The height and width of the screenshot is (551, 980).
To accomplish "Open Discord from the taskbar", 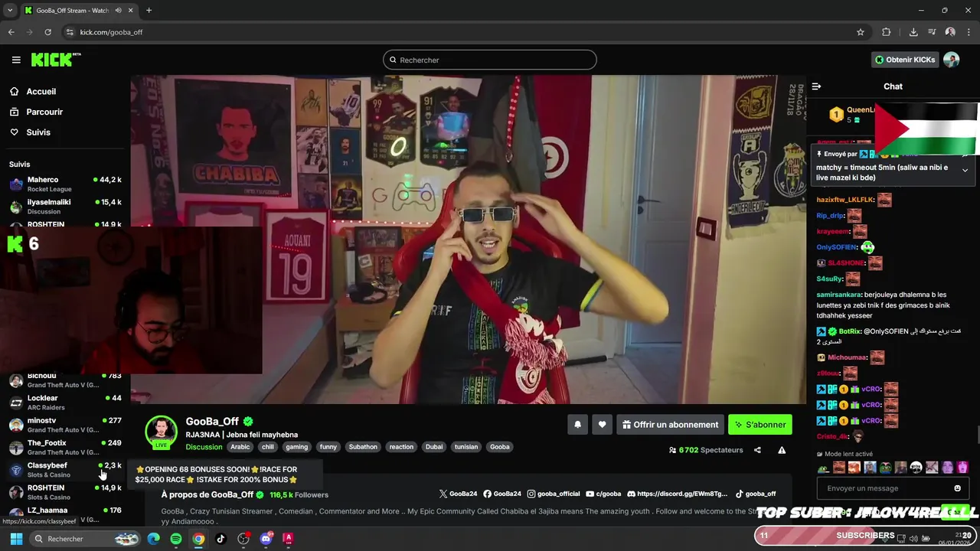I will tap(266, 539).
